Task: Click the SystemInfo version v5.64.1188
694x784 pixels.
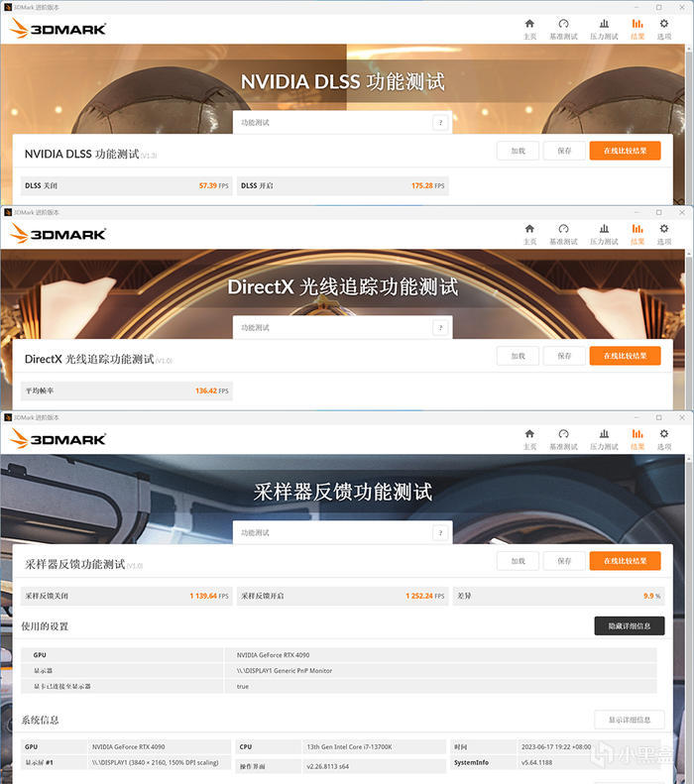Action: (x=537, y=762)
